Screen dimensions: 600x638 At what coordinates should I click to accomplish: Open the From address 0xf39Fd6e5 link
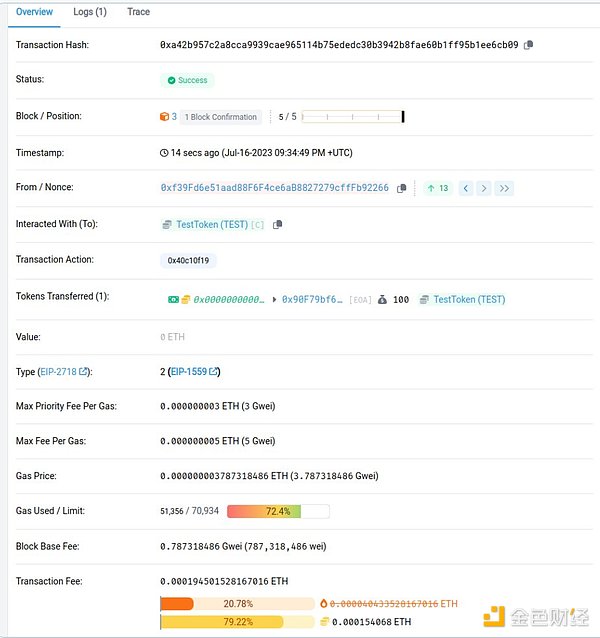(x=274, y=188)
